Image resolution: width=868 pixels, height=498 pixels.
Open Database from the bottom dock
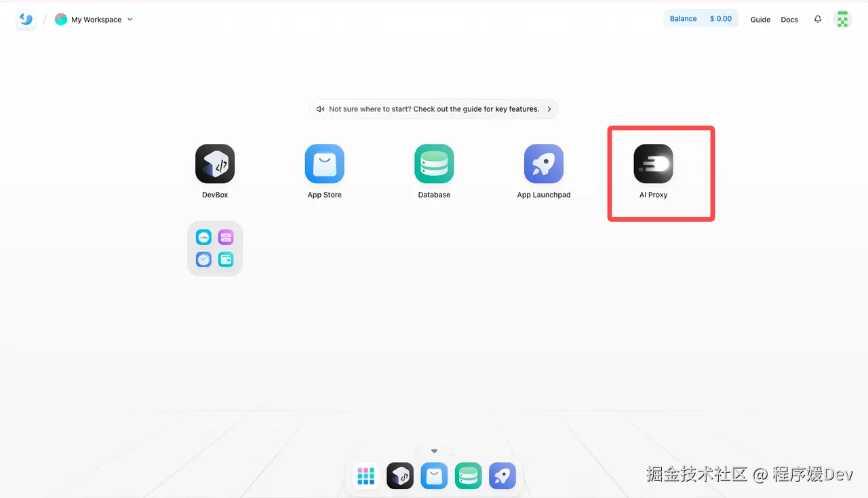pyautogui.click(x=469, y=476)
